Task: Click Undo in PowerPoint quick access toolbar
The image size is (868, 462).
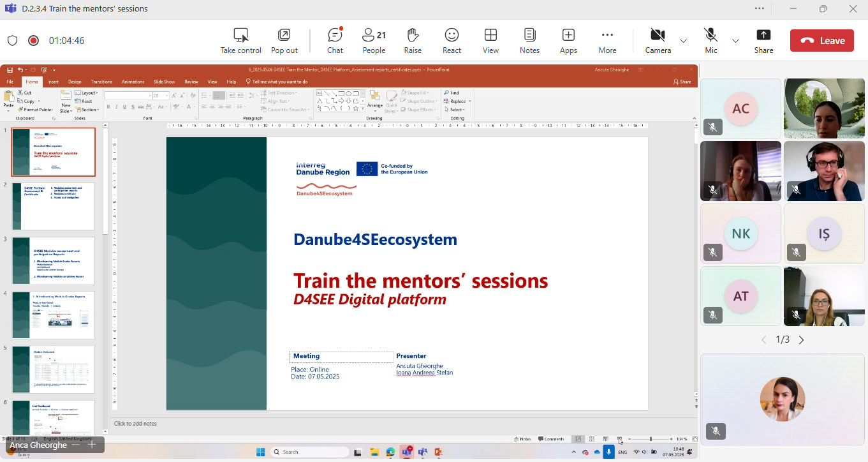Action: [x=20, y=70]
